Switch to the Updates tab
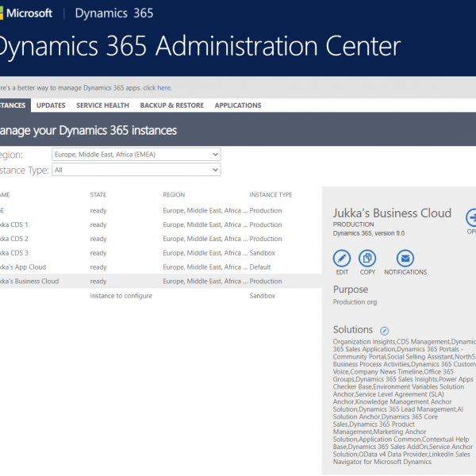The width and height of the screenshot is (476, 476). tap(51, 106)
